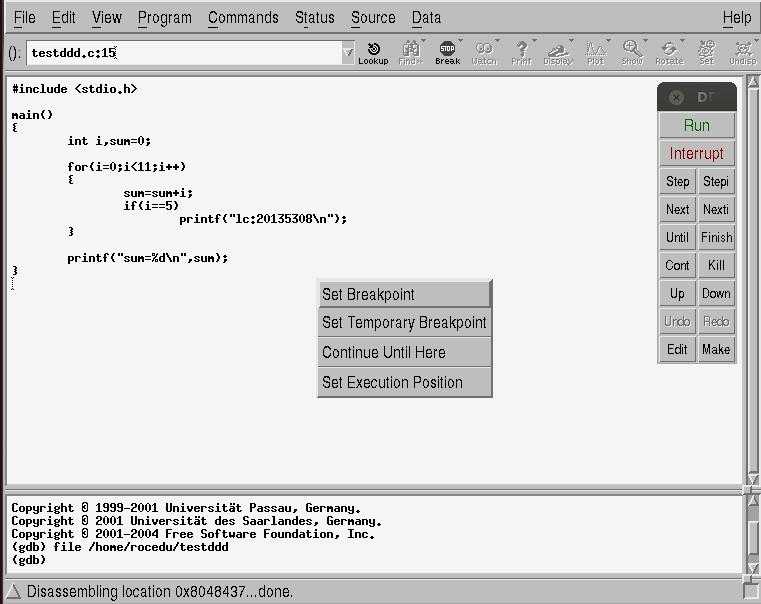Choose Set Temporary Breakpoint
The image size is (761, 604).
[404, 323]
